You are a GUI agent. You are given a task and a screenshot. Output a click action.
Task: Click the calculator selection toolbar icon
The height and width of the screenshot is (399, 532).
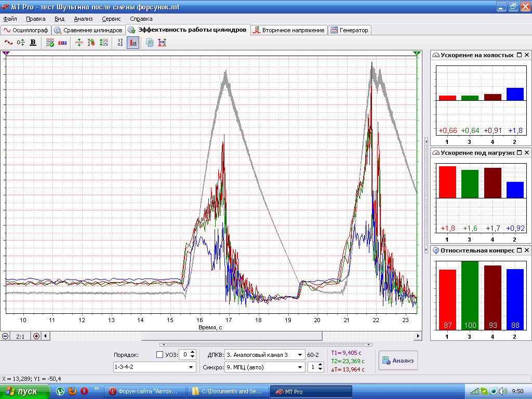(x=150, y=43)
